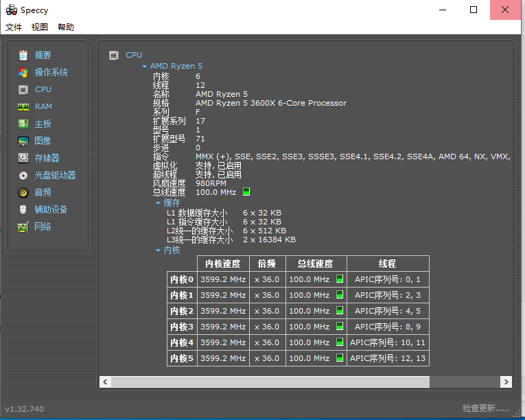Open RAM section via memory stick icon
The width and height of the screenshot is (525, 420).
[x=23, y=107]
